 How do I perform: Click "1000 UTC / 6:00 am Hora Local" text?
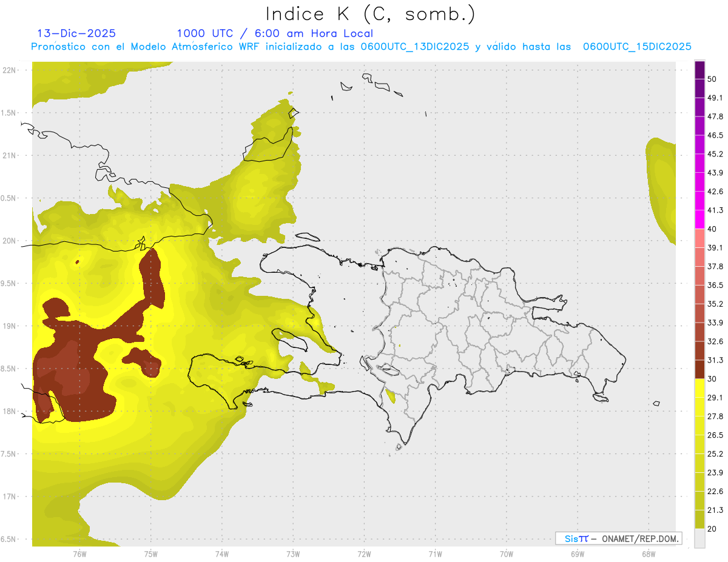[275, 33]
